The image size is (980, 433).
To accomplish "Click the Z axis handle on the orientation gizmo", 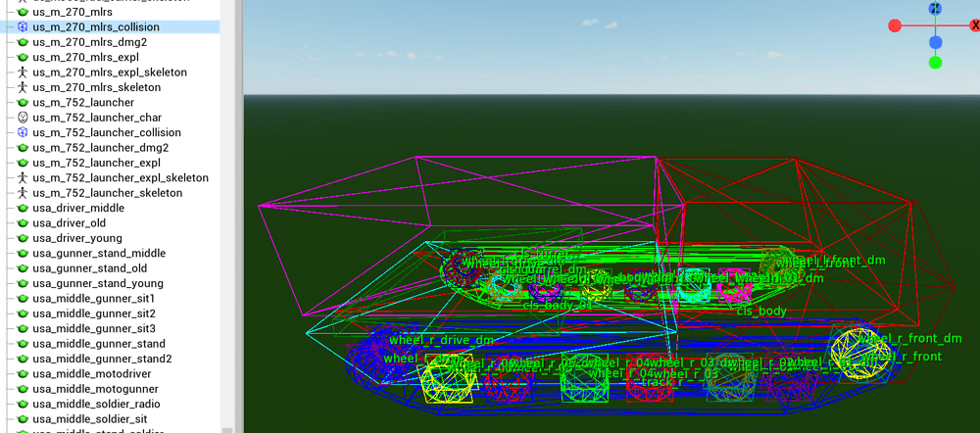I will pyautogui.click(x=935, y=8).
